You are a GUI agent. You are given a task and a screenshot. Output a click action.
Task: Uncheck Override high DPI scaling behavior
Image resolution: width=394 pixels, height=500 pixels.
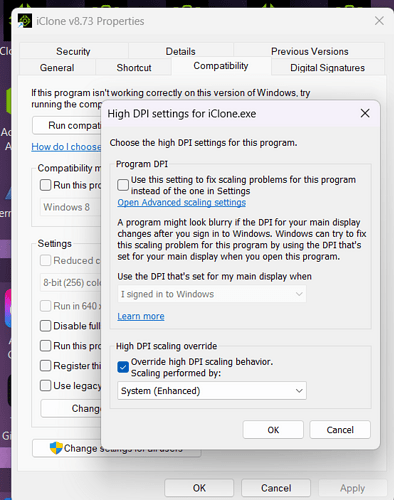123,367
